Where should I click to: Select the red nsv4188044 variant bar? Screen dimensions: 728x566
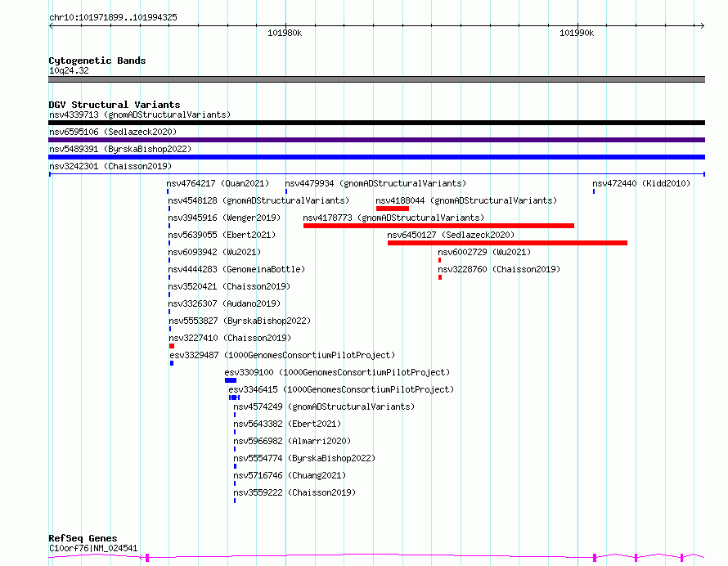click(393, 209)
